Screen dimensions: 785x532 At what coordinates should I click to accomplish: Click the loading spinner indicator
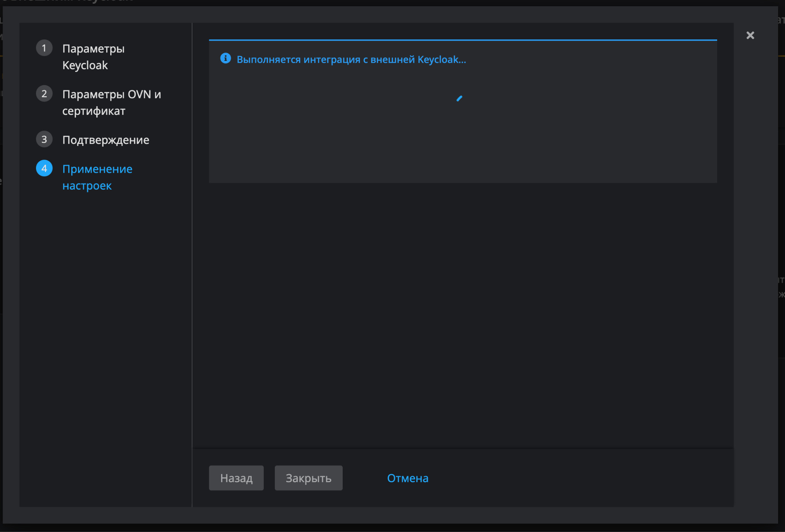tap(459, 99)
